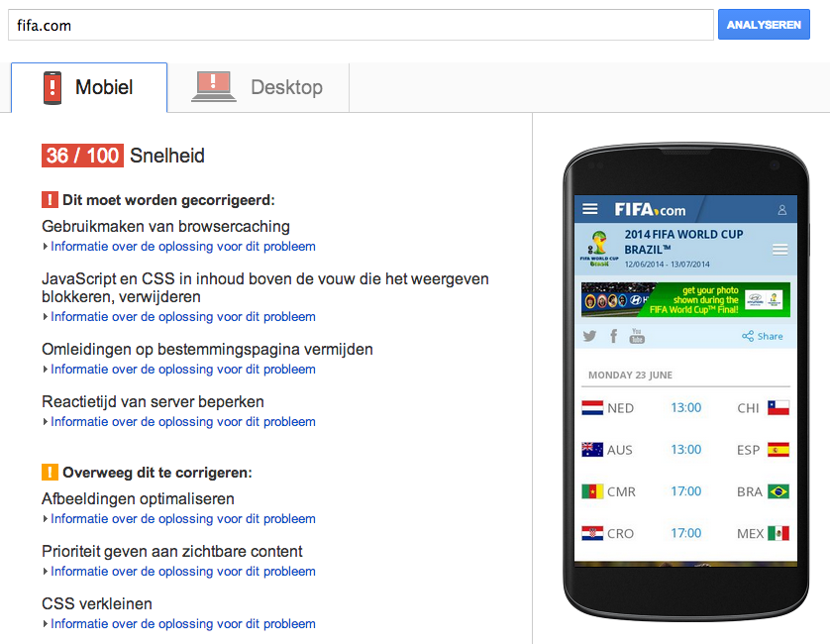Image resolution: width=830 pixels, height=644 pixels.
Task: Click the Share icon in the phone preview
Action: coord(748,336)
